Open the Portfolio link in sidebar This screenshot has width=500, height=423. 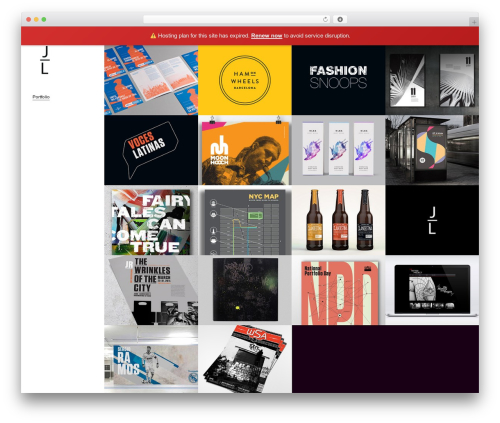pyautogui.click(x=41, y=97)
